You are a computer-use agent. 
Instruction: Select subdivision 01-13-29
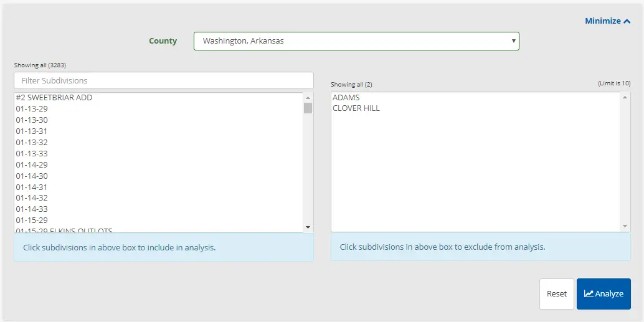pos(159,109)
